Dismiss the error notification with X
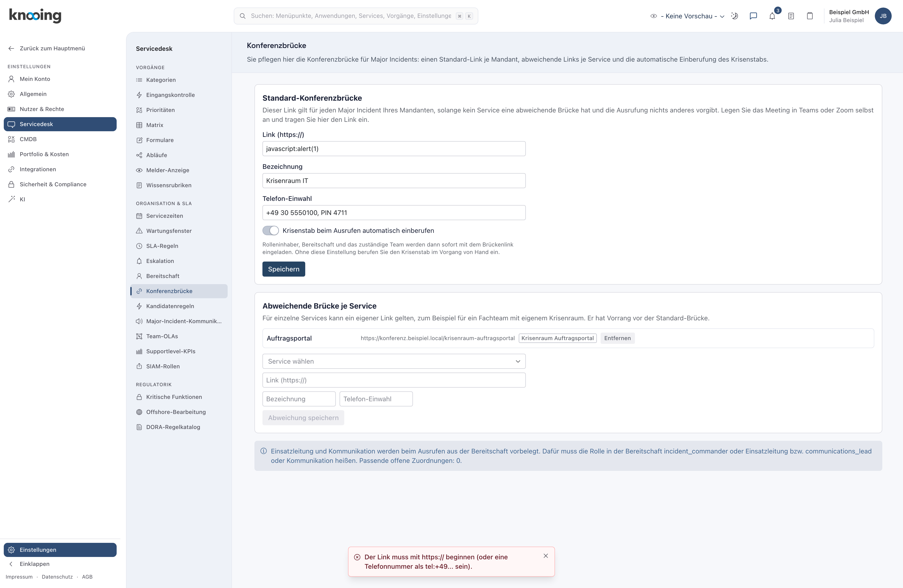 pyautogui.click(x=546, y=556)
